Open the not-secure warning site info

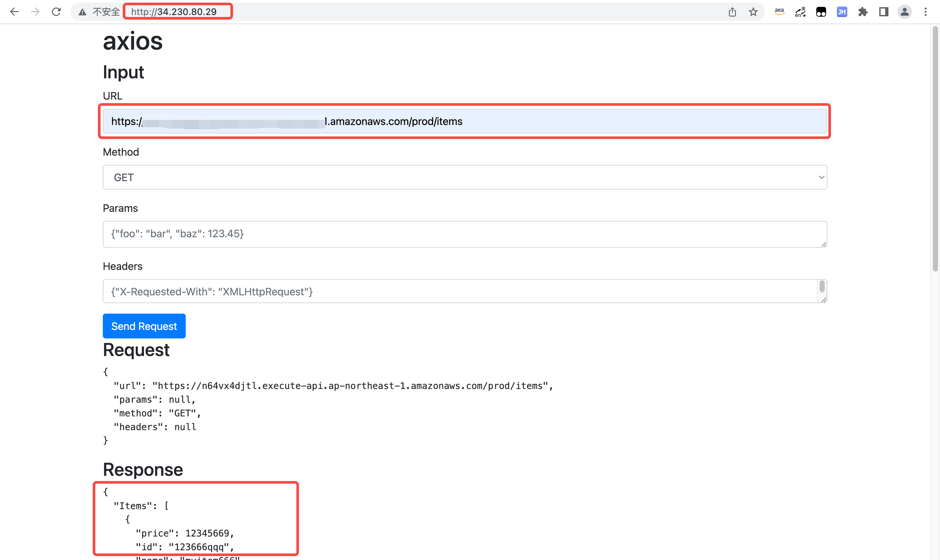99,12
